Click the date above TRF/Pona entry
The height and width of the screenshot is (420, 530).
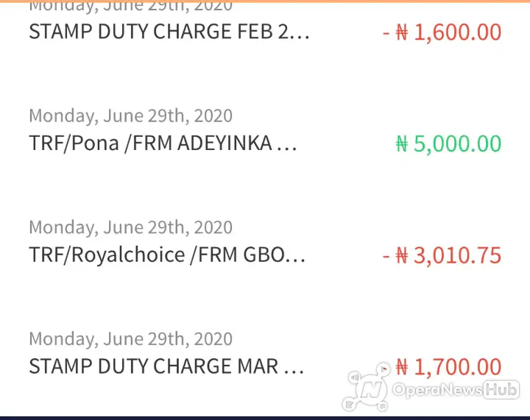[x=131, y=115]
